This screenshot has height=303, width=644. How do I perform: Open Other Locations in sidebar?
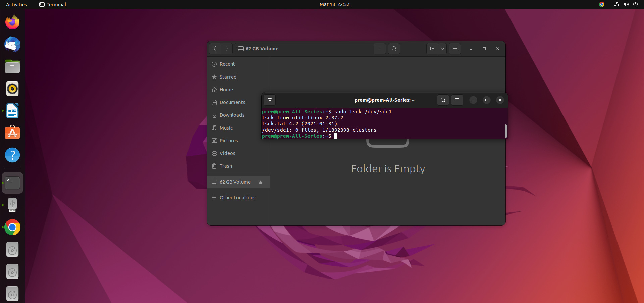(237, 198)
